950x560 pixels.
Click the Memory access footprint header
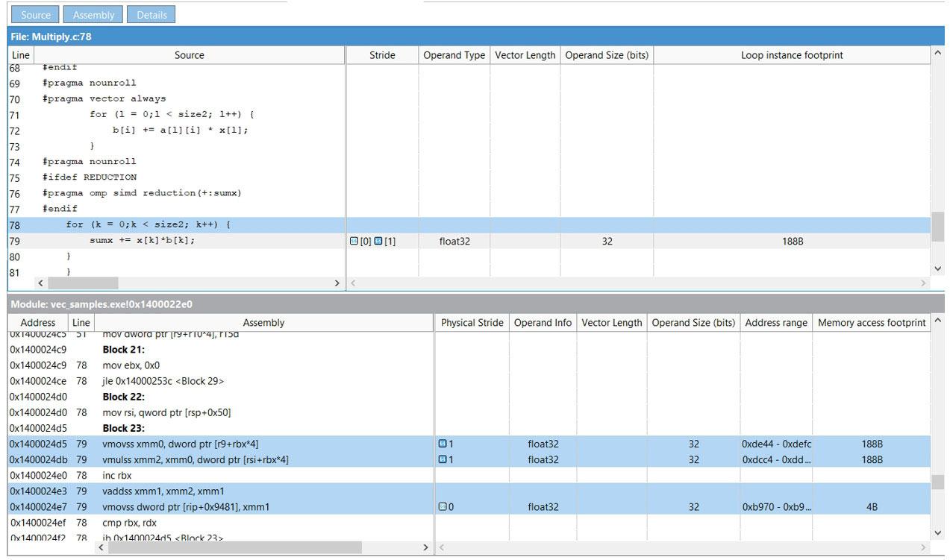[x=871, y=323]
